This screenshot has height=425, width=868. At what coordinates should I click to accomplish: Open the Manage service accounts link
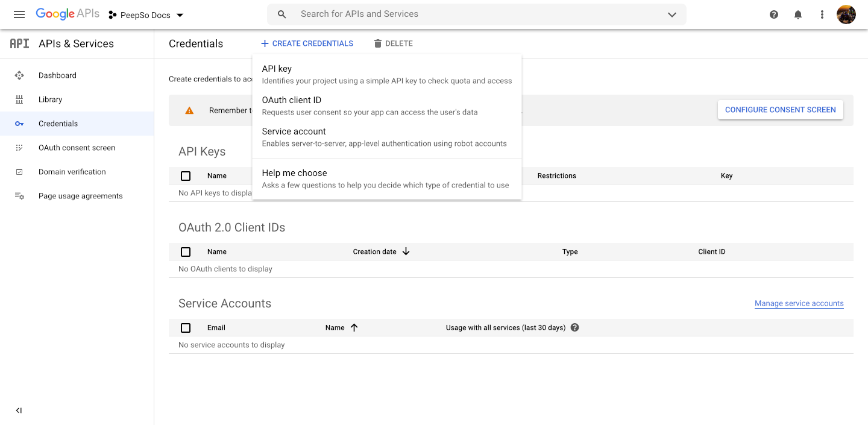tap(799, 303)
